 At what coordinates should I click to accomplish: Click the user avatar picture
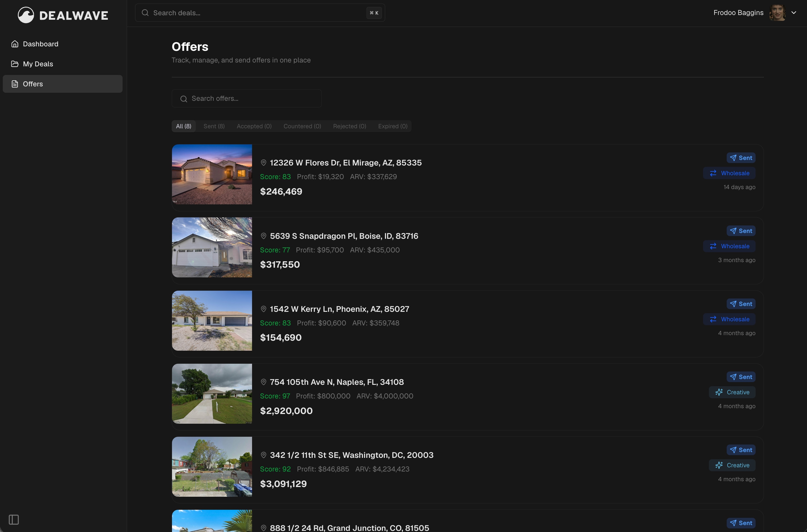coord(778,12)
